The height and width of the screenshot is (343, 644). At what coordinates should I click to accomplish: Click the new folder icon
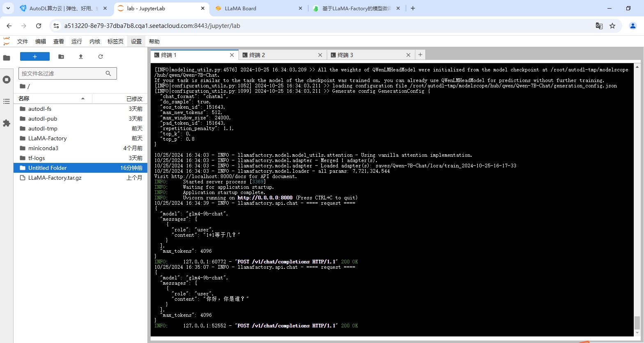pos(61,57)
